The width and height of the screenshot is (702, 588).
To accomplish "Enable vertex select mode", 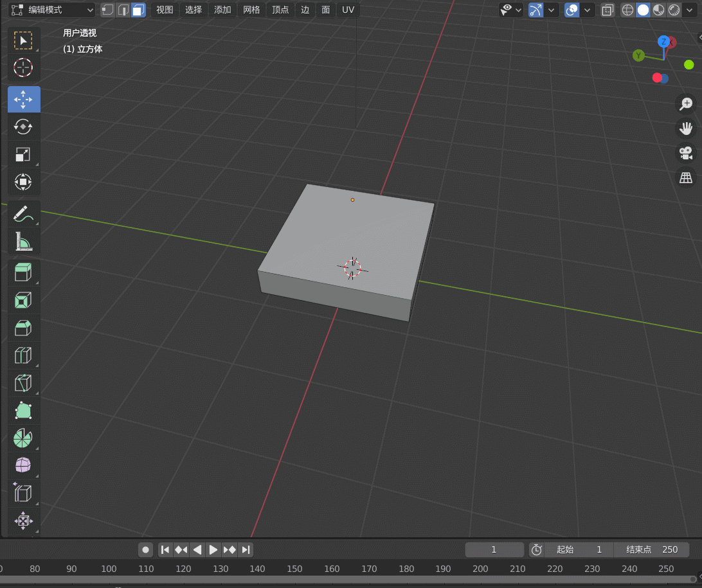I will 107,10.
